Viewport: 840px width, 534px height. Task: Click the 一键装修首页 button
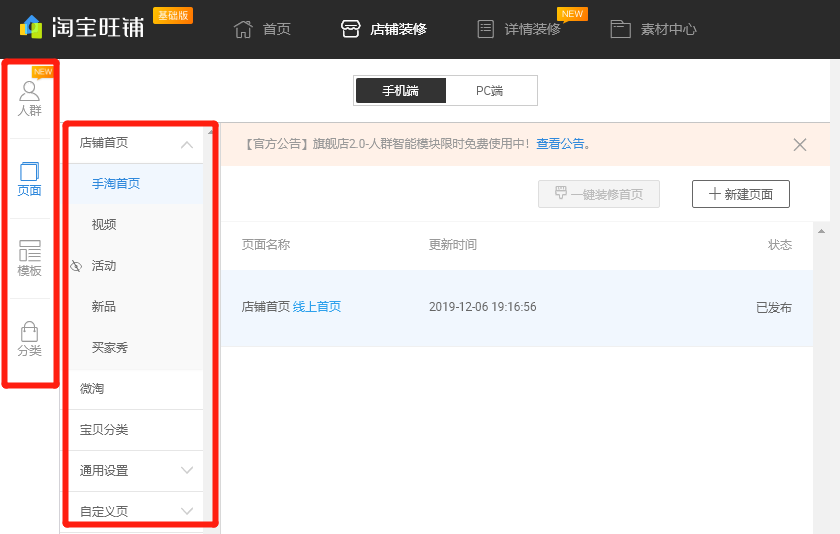point(599,194)
